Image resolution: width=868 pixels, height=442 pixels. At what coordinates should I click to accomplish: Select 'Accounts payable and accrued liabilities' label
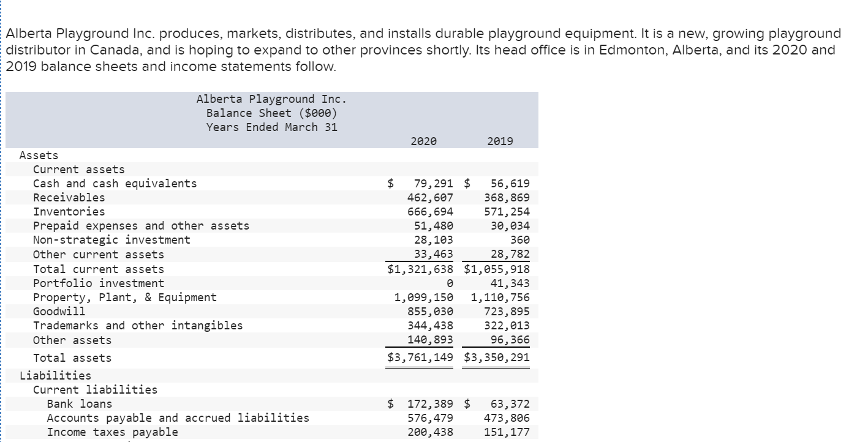pos(178,418)
